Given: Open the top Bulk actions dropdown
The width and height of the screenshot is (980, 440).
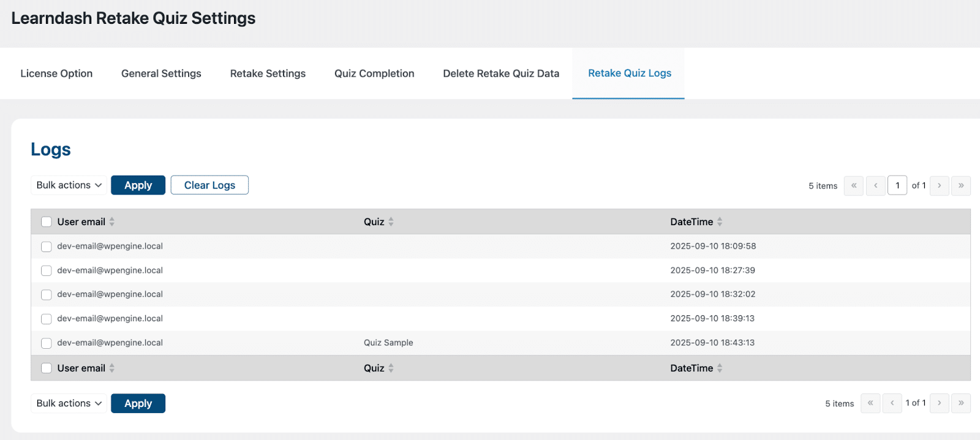Looking at the screenshot, I should [69, 185].
